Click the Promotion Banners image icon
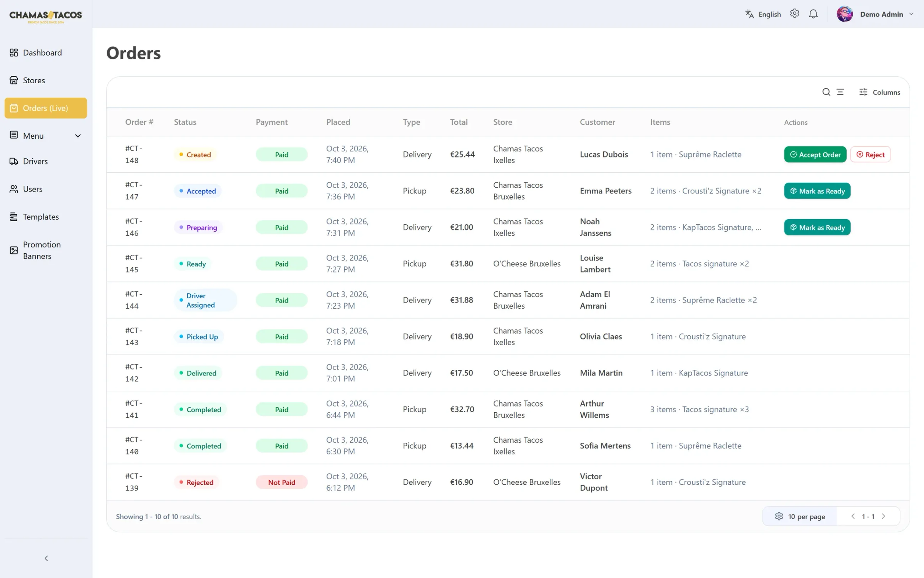Screen dimensions: 924x578 coord(14,250)
